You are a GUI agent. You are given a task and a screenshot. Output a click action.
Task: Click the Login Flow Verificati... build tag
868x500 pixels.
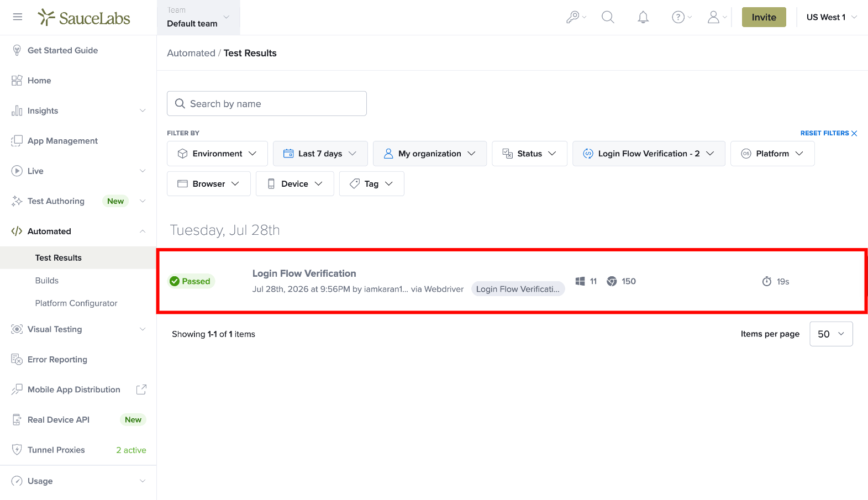pyautogui.click(x=518, y=289)
